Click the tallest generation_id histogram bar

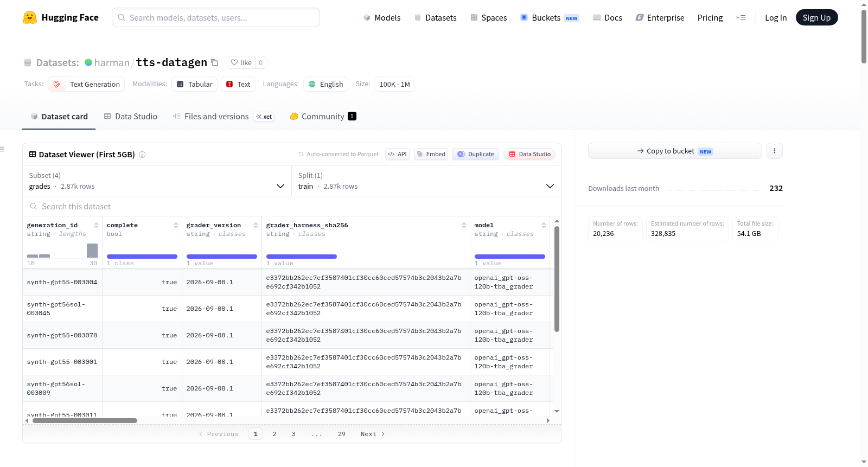coord(92,251)
